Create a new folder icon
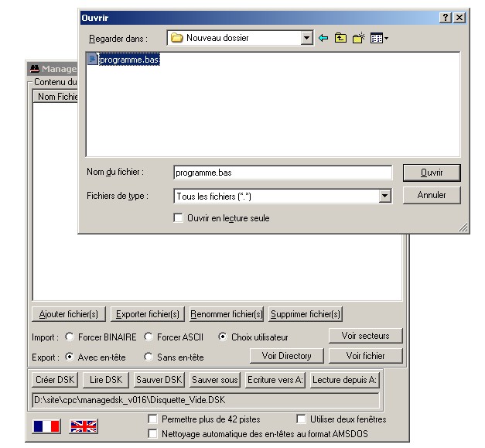Image resolution: width=485 pixels, height=448 pixels. [359, 38]
